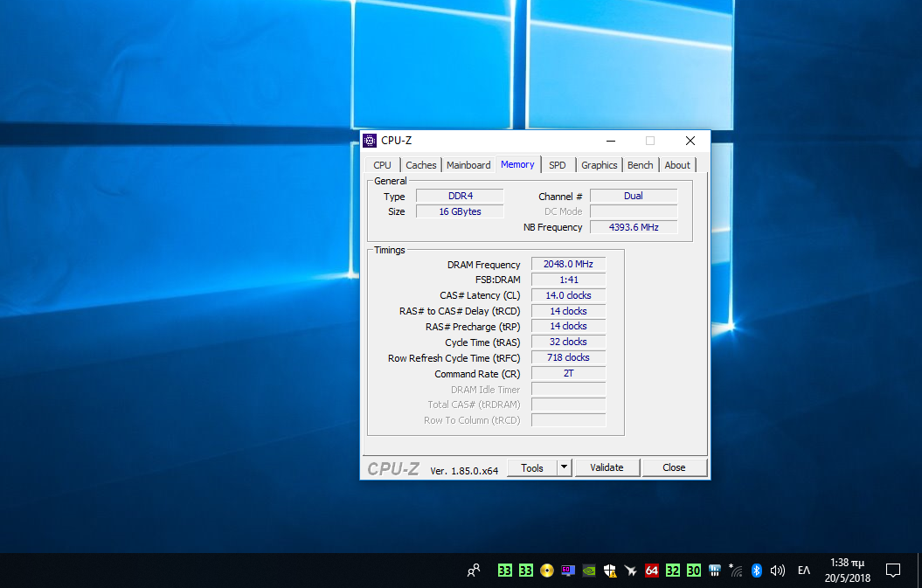Image resolution: width=922 pixels, height=588 pixels.
Task: Open the volume speaker tray icon
Action: 777,571
